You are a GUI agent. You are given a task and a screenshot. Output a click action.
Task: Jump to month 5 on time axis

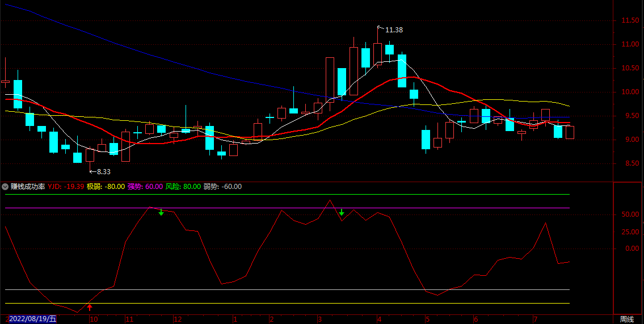pos(428,319)
